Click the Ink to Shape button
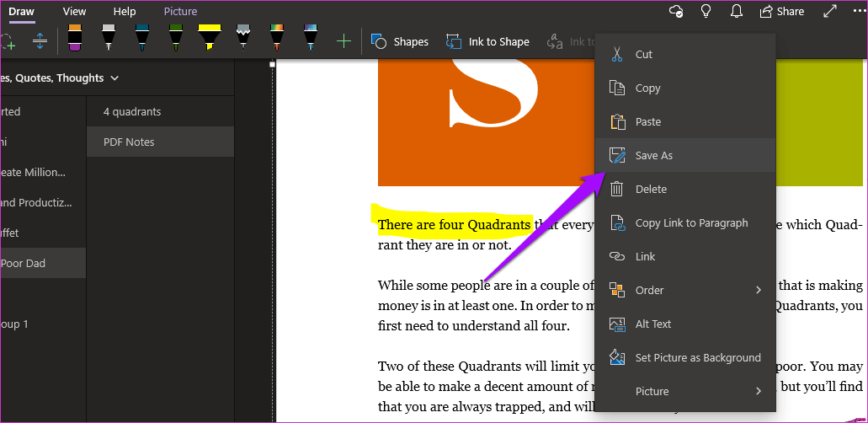Image resolution: width=868 pixels, height=423 pixels. 487,41
